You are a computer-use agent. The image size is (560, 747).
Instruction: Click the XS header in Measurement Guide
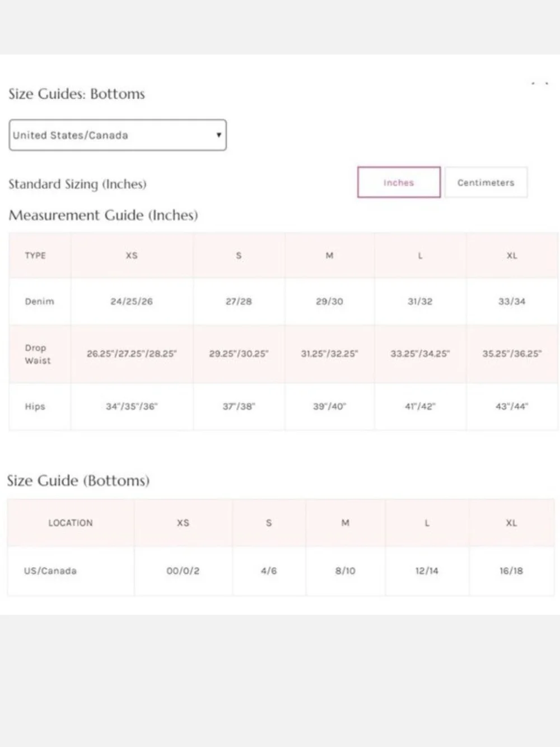pyautogui.click(x=132, y=256)
